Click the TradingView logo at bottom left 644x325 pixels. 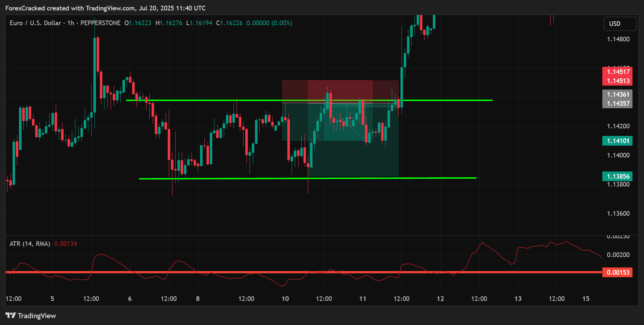pos(31,316)
